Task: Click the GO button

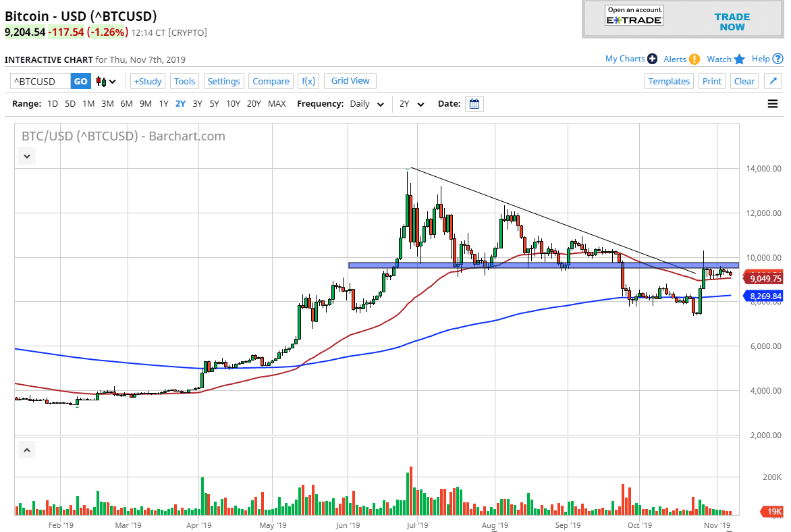Action: pos(80,80)
